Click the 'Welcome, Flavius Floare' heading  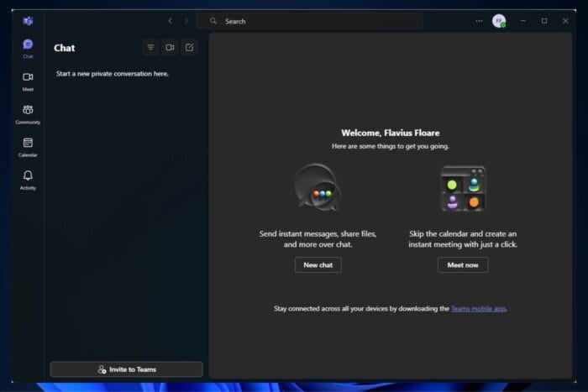click(391, 133)
